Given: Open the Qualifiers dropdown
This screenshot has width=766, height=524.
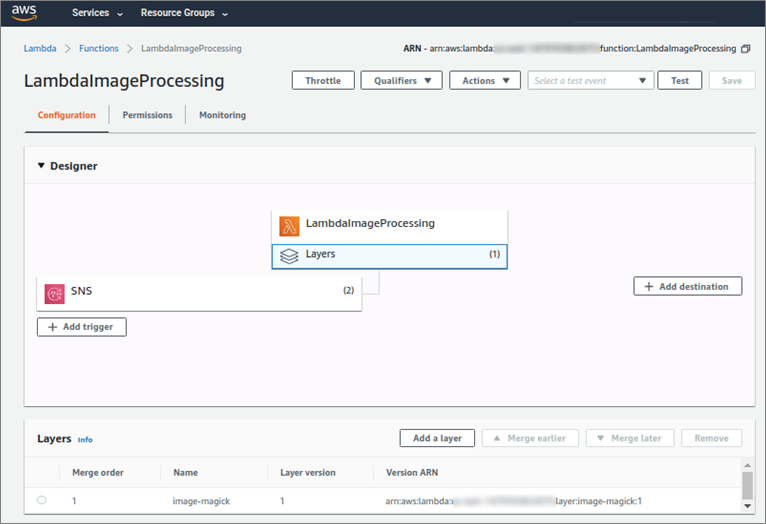Looking at the screenshot, I should point(402,81).
